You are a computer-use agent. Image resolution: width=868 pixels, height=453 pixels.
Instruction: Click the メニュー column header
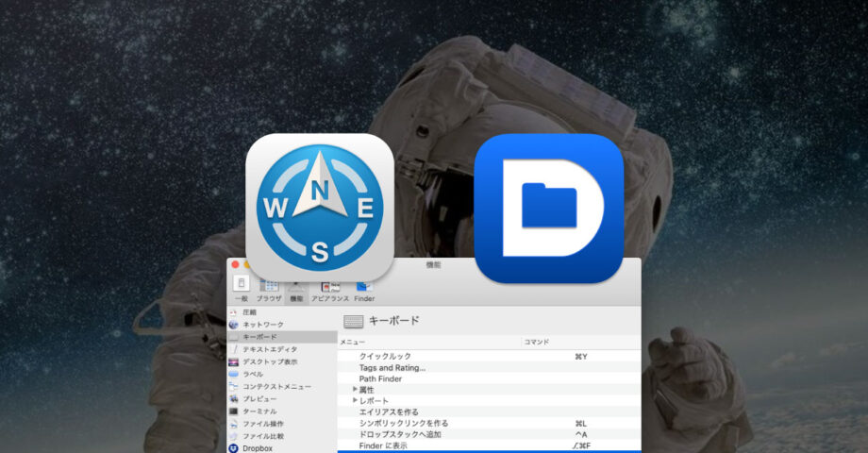[429, 343]
